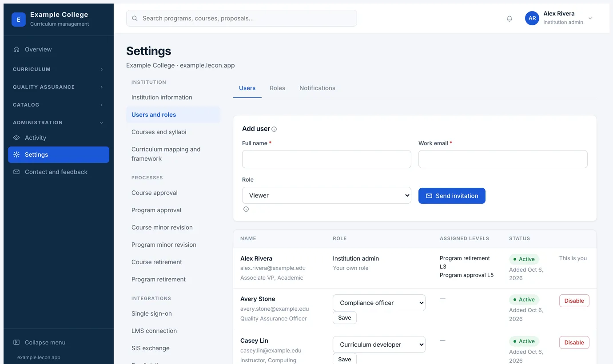
Task: Disable Casey Lin's account
Action: 574,342
